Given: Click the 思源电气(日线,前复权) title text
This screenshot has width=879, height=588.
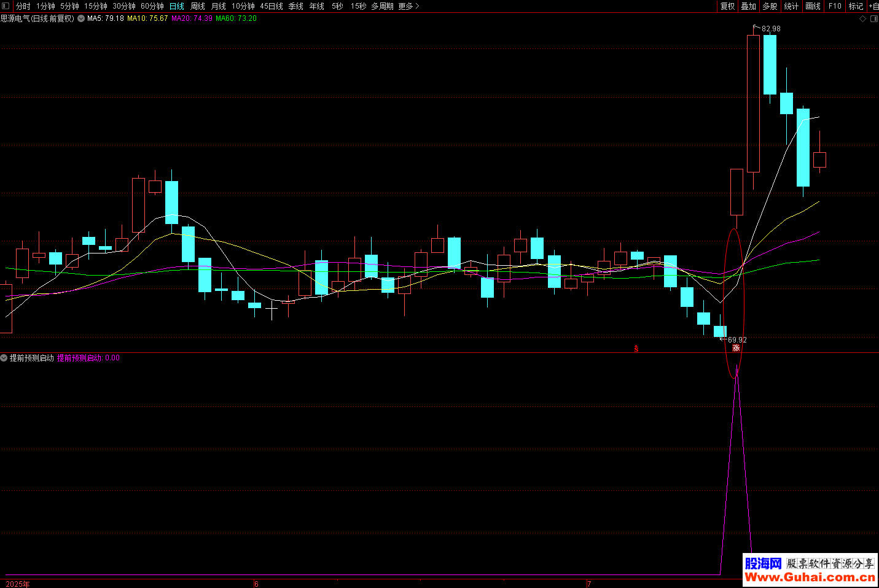Looking at the screenshot, I should [x=37, y=18].
